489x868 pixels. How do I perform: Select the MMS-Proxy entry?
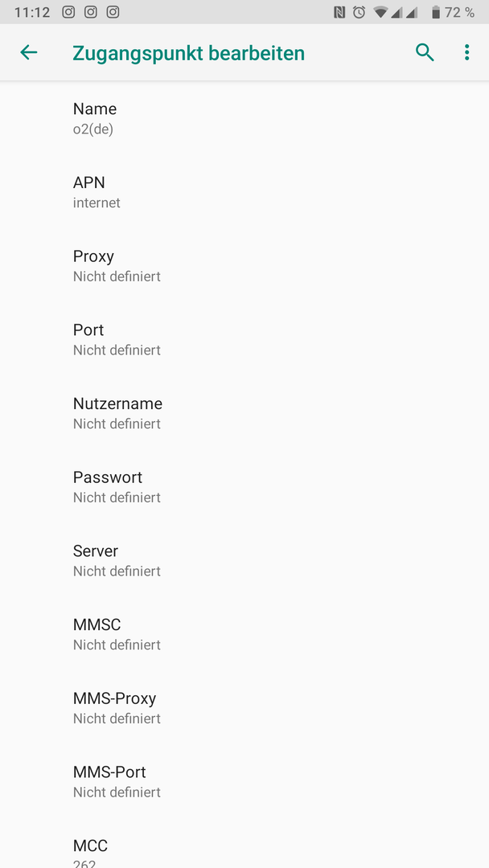(x=244, y=707)
